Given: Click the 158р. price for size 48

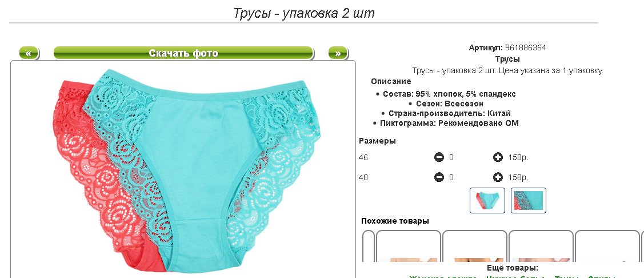Looking at the screenshot, I should coord(518,178).
